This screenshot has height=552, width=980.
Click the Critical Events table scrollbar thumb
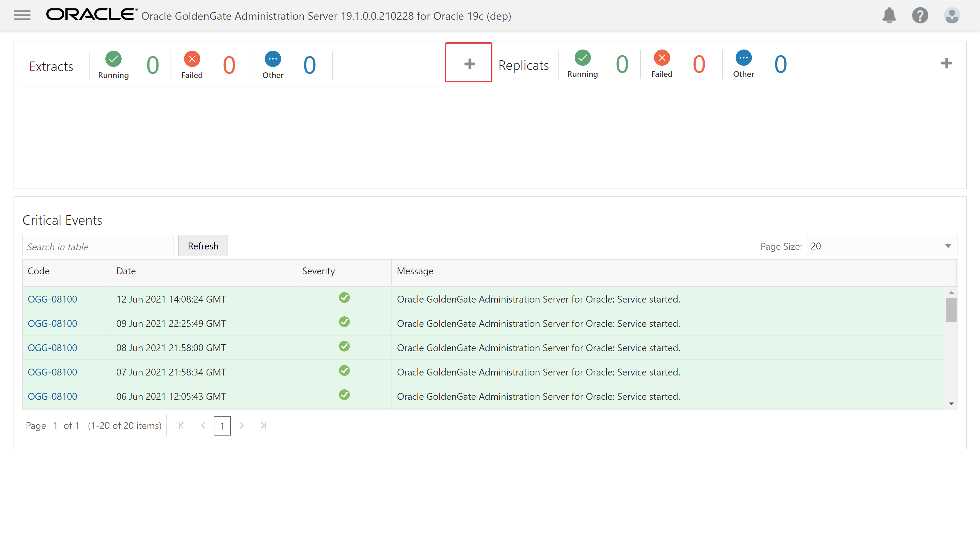(951, 310)
